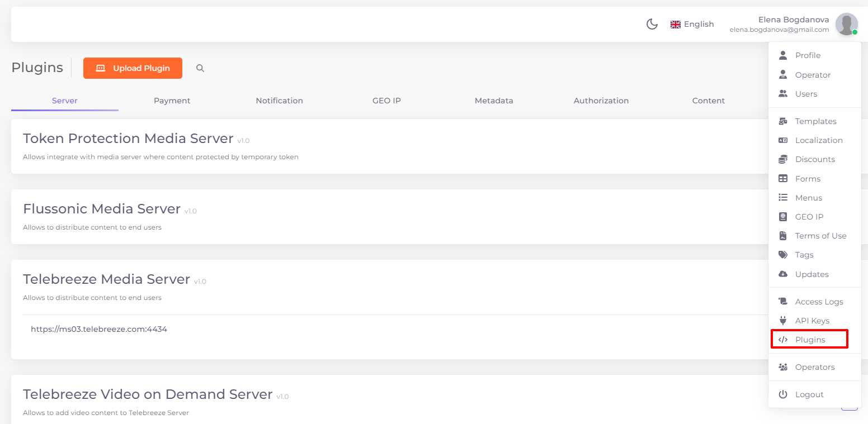Image resolution: width=868 pixels, height=424 pixels.
Task: Switch to the Metadata tab
Action: point(494,101)
